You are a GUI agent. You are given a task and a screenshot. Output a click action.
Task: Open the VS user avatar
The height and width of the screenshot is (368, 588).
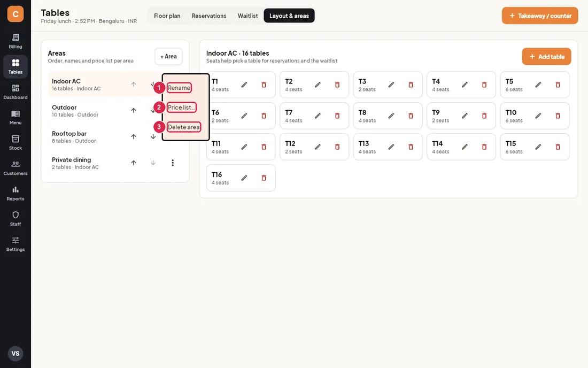click(16, 354)
